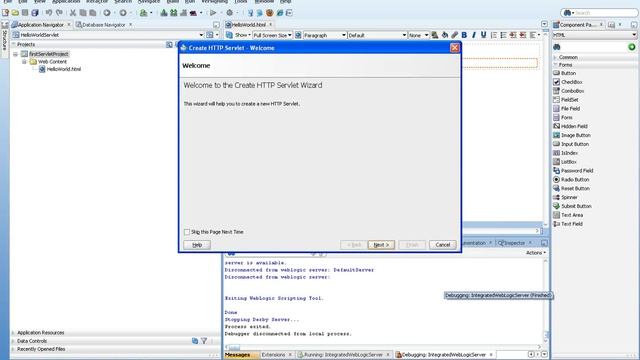
Task: Toggle Underline formatting in HTML editor
Action: coord(484,35)
